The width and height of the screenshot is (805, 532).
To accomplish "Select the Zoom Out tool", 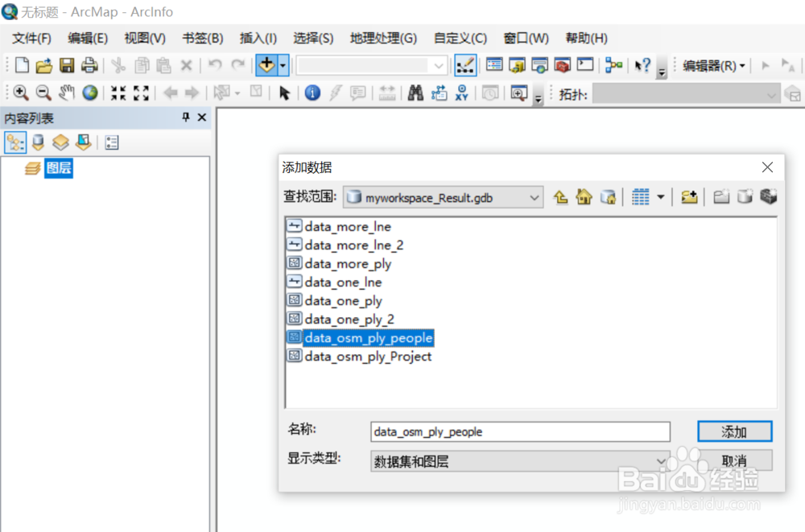I will point(43,93).
